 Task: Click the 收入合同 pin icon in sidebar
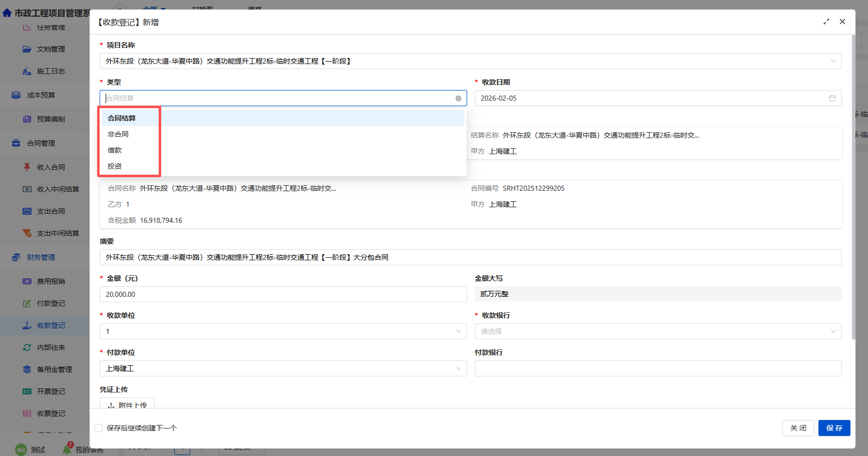coord(27,167)
